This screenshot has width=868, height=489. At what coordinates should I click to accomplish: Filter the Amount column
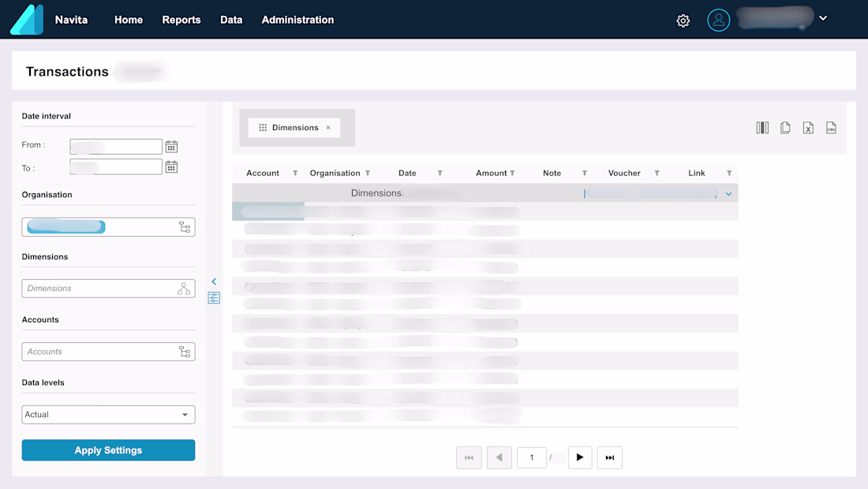point(513,174)
